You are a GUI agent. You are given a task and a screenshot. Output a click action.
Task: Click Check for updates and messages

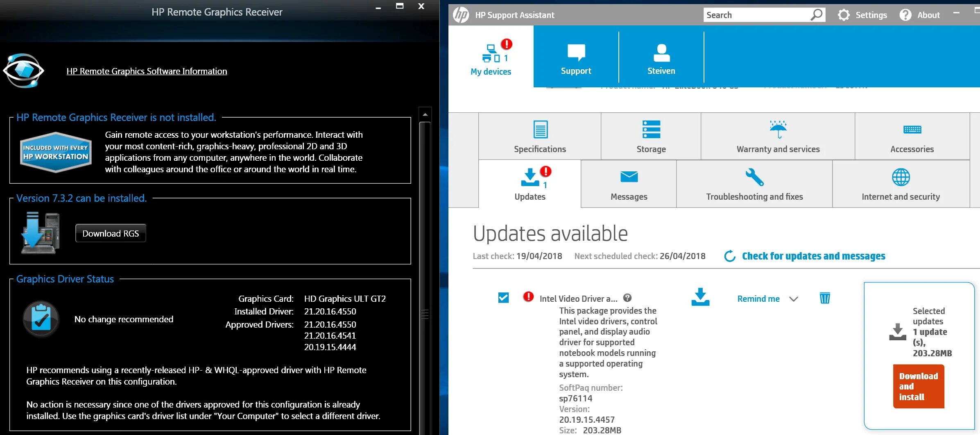(813, 256)
